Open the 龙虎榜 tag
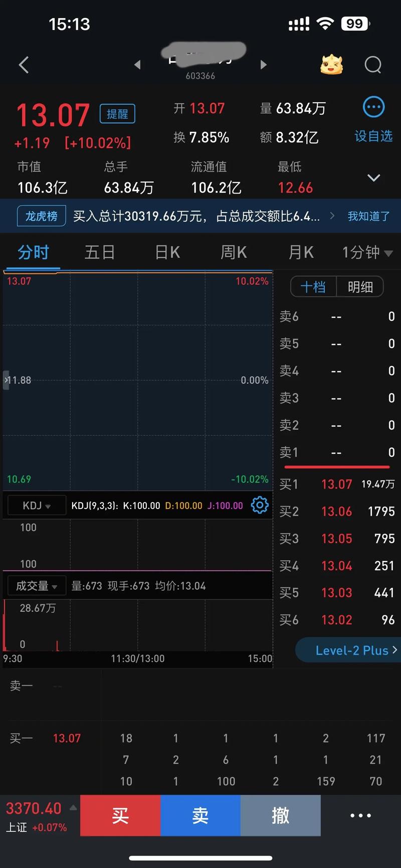Viewport: 401px width, 868px height. click(42, 216)
